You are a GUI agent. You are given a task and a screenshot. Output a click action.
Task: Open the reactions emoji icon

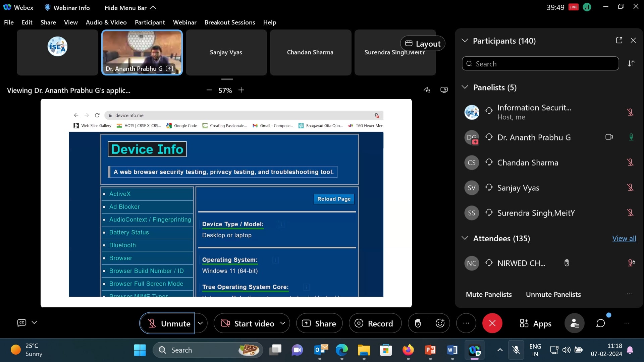(x=440, y=323)
